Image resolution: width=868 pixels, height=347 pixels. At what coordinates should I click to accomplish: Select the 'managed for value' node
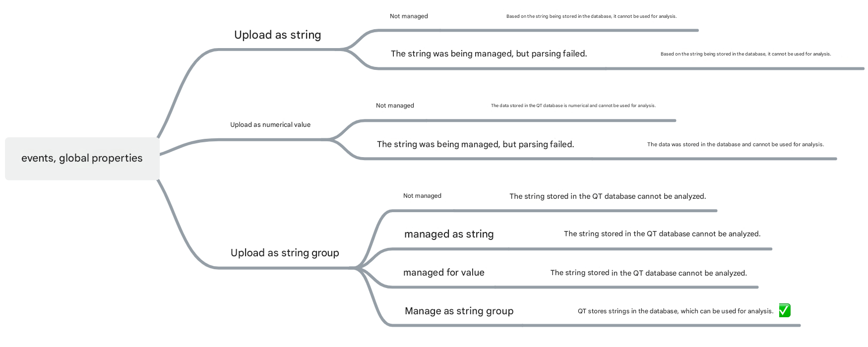pos(444,272)
